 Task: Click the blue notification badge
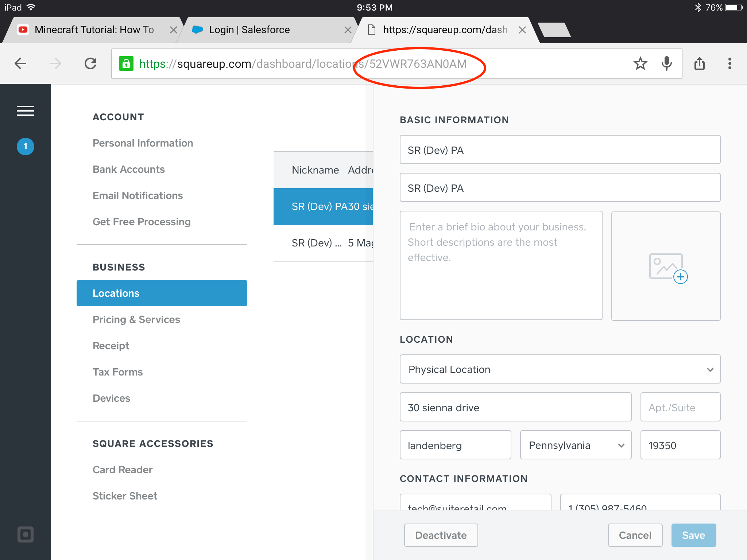click(26, 147)
